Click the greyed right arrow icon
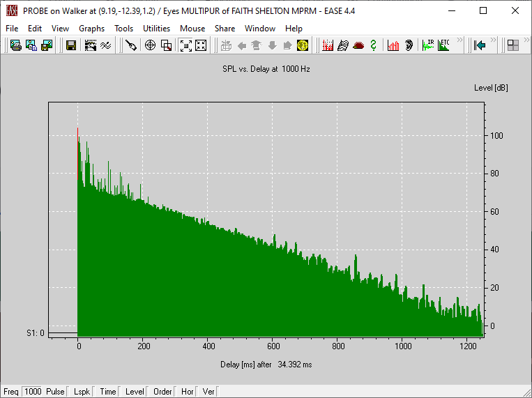 [287, 45]
